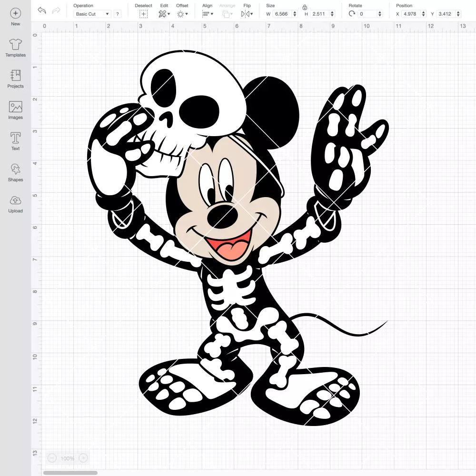
Task: Click the Y position field
Action: (x=446, y=14)
